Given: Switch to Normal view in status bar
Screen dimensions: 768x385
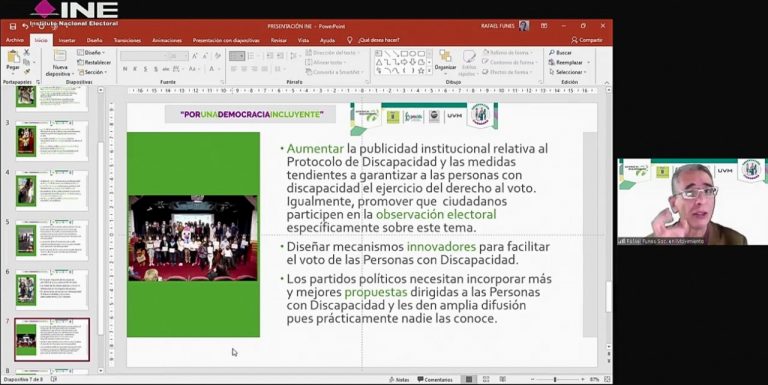Looking at the screenshot, I should [469, 380].
